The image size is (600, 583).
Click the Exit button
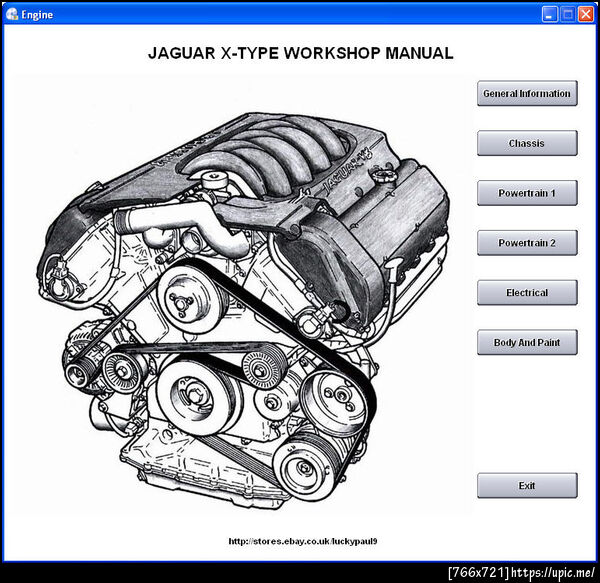point(527,485)
